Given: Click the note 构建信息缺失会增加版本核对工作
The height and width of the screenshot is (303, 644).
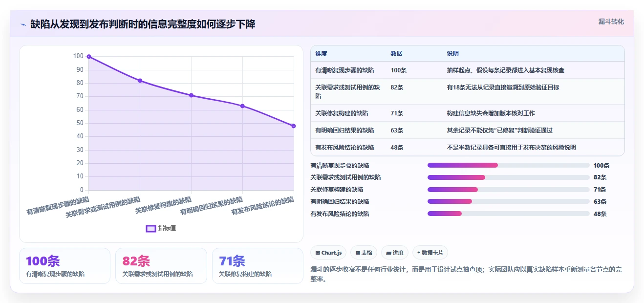Looking at the screenshot, I should click(x=491, y=113).
